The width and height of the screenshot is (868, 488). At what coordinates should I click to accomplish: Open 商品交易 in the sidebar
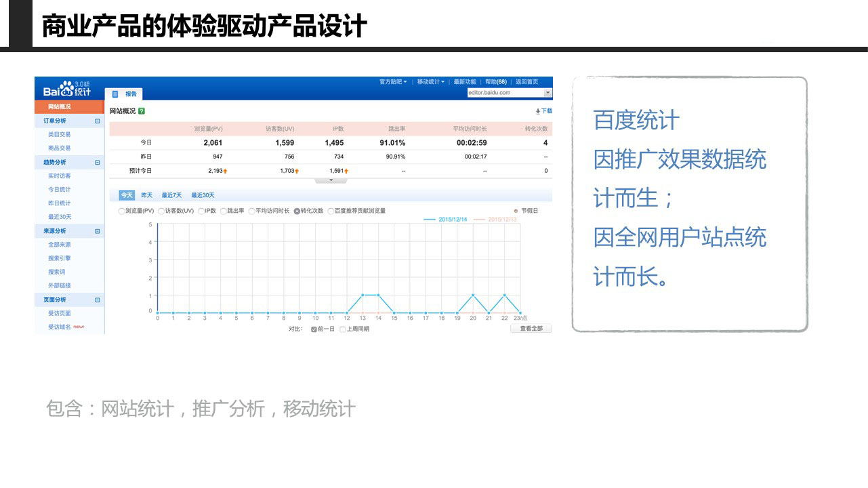coord(60,148)
